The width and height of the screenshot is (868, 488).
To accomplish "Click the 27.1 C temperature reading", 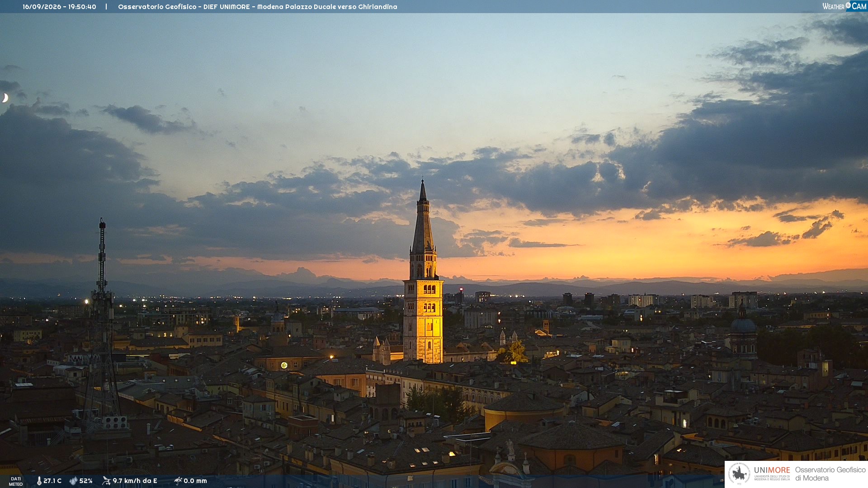I will [x=52, y=481].
